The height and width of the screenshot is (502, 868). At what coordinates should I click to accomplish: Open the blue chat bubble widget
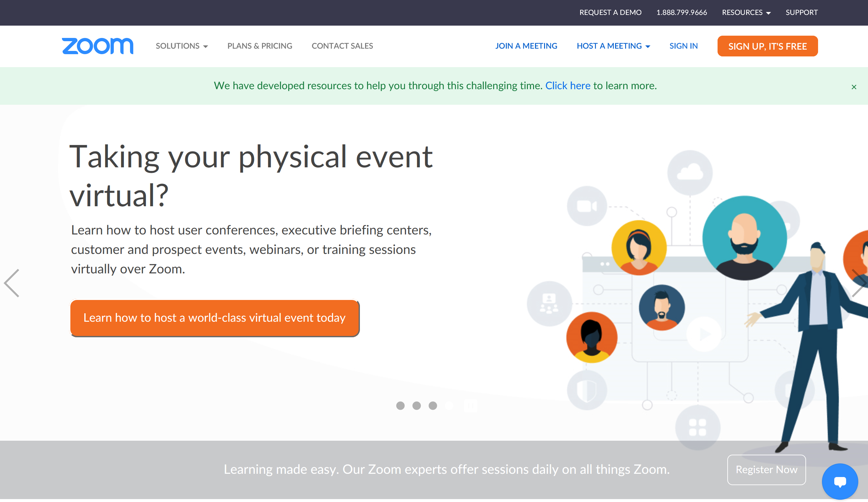pos(840,481)
